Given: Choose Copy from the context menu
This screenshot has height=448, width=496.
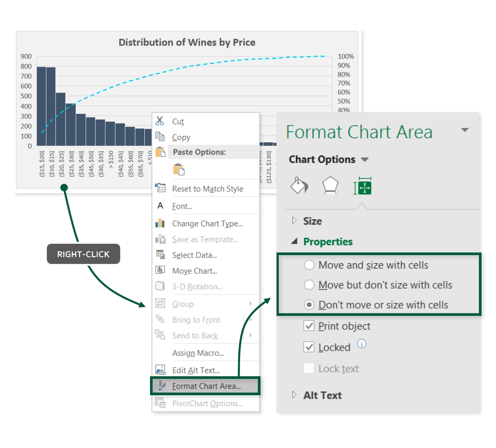Looking at the screenshot, I should [205, 137].
